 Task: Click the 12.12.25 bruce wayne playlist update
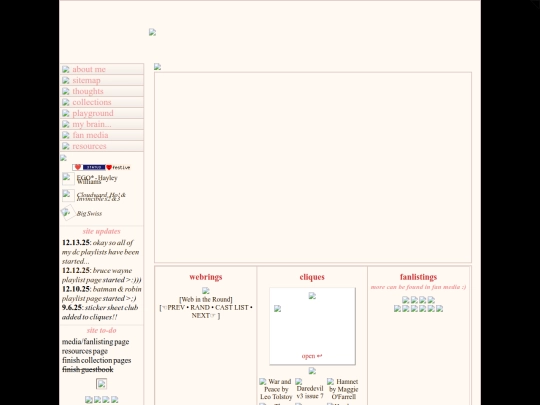pyautogui.click(x=102, y=275)
